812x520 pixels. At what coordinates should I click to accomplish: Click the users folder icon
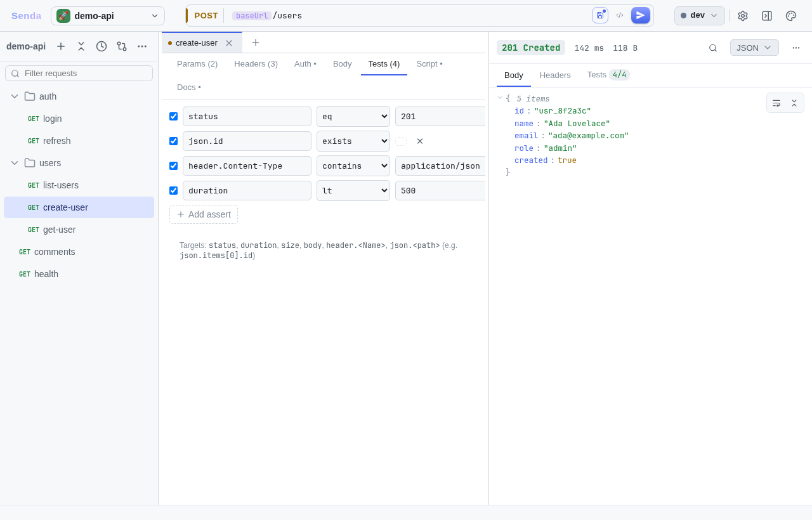click(30, 163)
